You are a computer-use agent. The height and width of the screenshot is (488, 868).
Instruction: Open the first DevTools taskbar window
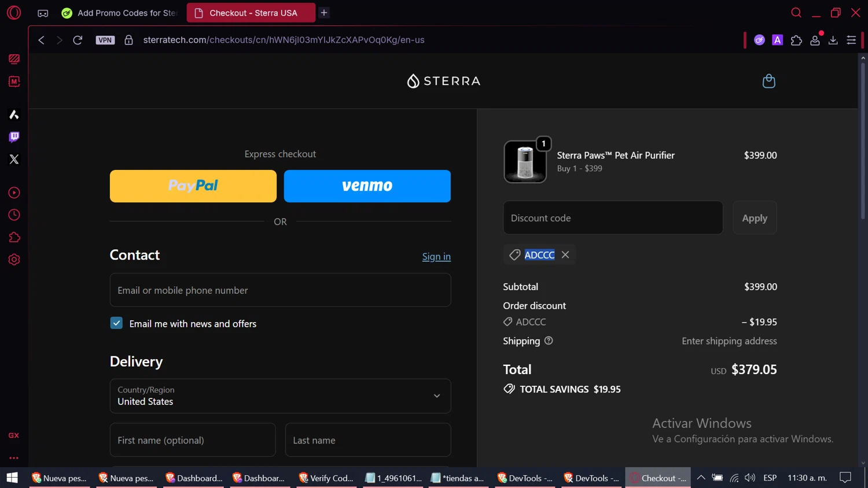point(525,478)
